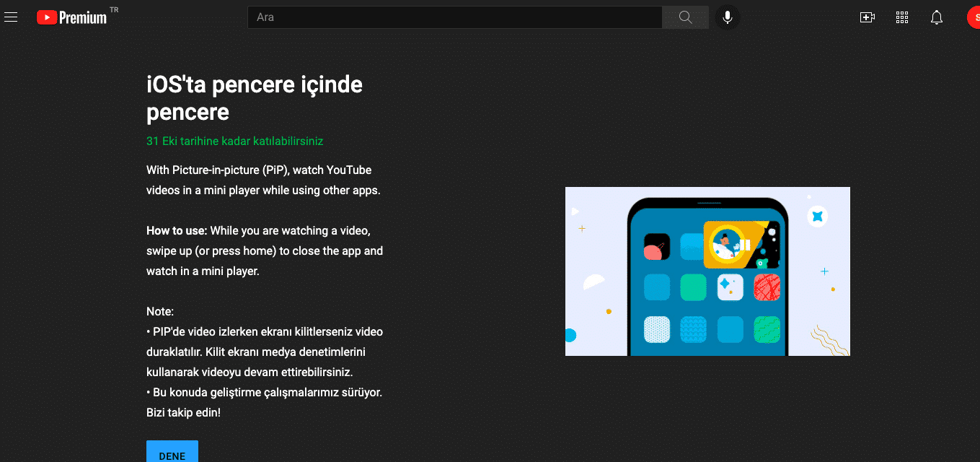Image resolution: width=980 pixels, height=462 pixels.
Task: Open the create video menu
Action: [868, 17]
